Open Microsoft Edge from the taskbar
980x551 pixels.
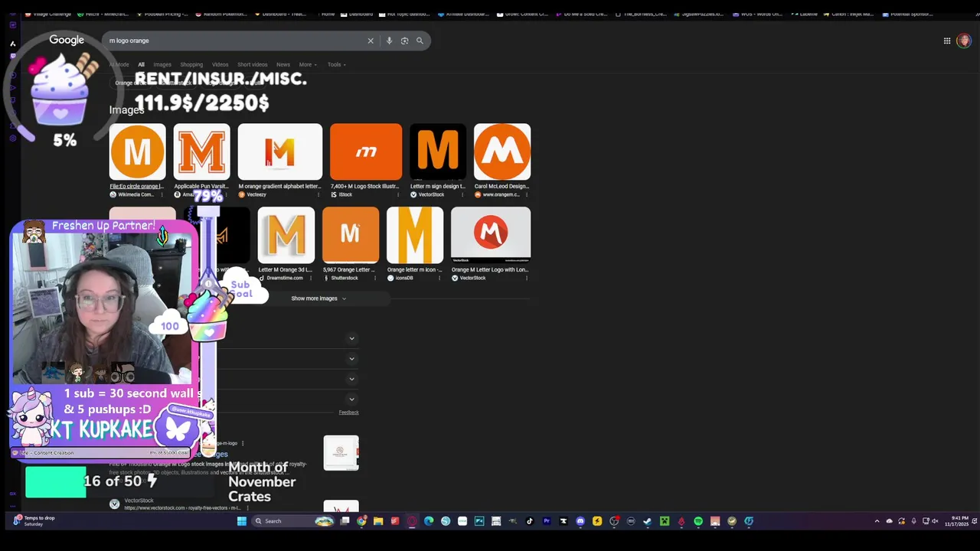[429, 521]
